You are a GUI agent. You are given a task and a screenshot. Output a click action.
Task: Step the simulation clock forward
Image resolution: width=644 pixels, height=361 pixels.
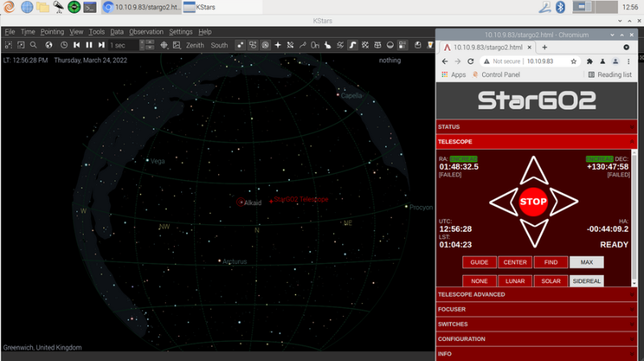pyautogui.click(x=101, y=45)
